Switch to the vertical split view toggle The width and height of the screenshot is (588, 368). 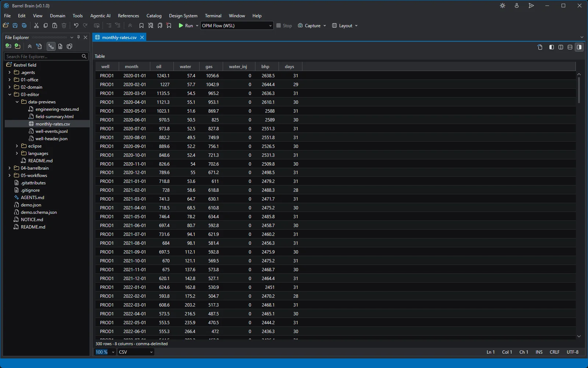pos(561,47)
